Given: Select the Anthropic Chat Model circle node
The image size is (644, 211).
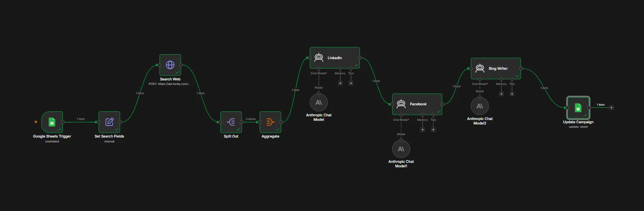Looking at the screenshot, I should (x=319, y=102).
